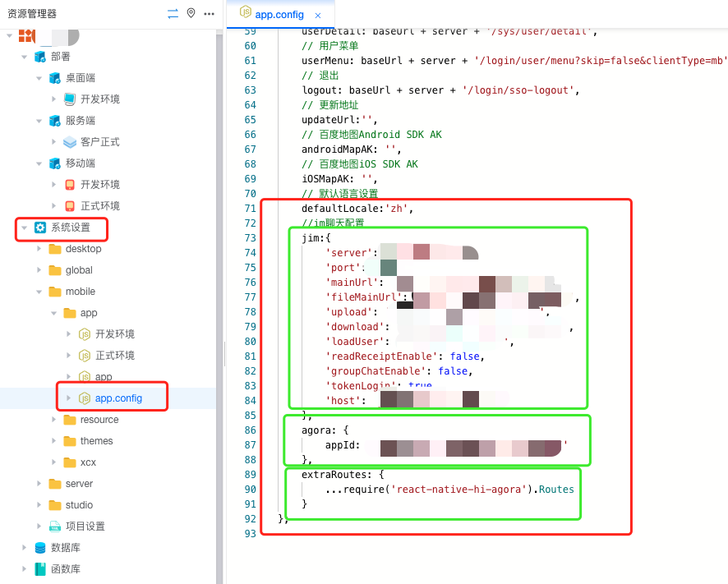Viewport: 728px width, 584px height.
Task: Collapse the 部署 tree node
Action: (24, 57)
